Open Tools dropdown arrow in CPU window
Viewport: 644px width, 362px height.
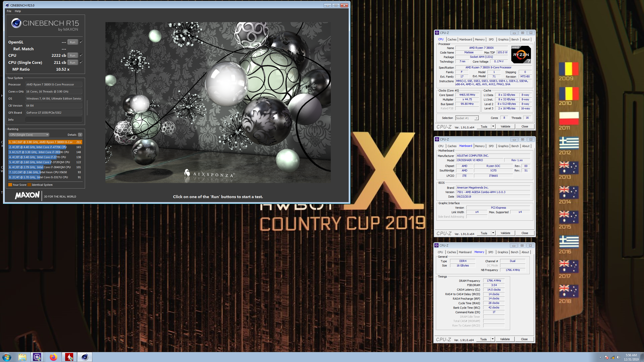(493, 126)
